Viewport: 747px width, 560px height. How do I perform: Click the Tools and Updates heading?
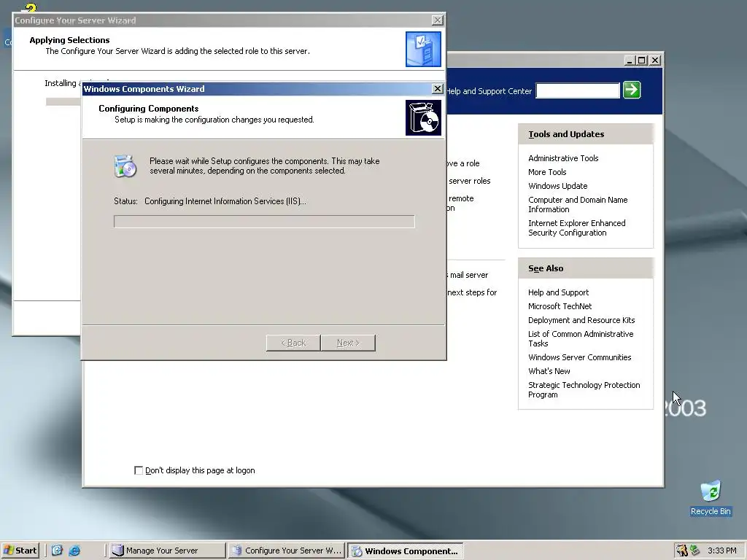566,134
